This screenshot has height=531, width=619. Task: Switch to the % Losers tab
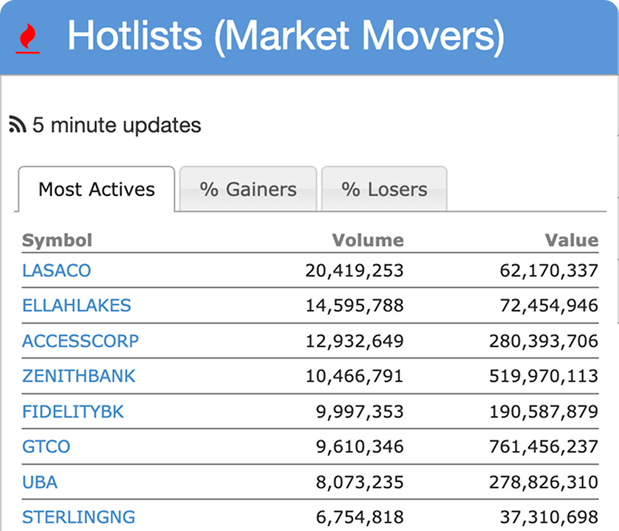pyautogui.click(x=384, y=189)
